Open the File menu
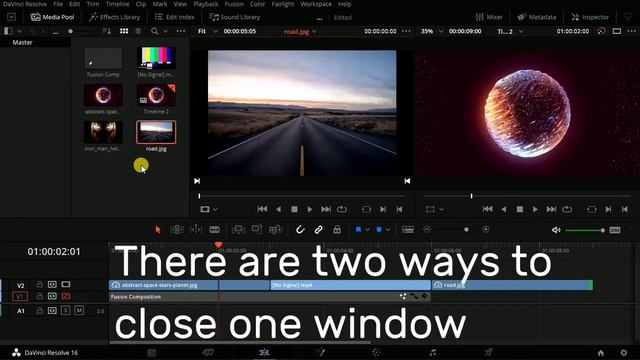This screenshot has width=640, height=360. click(x=58, y=4)
